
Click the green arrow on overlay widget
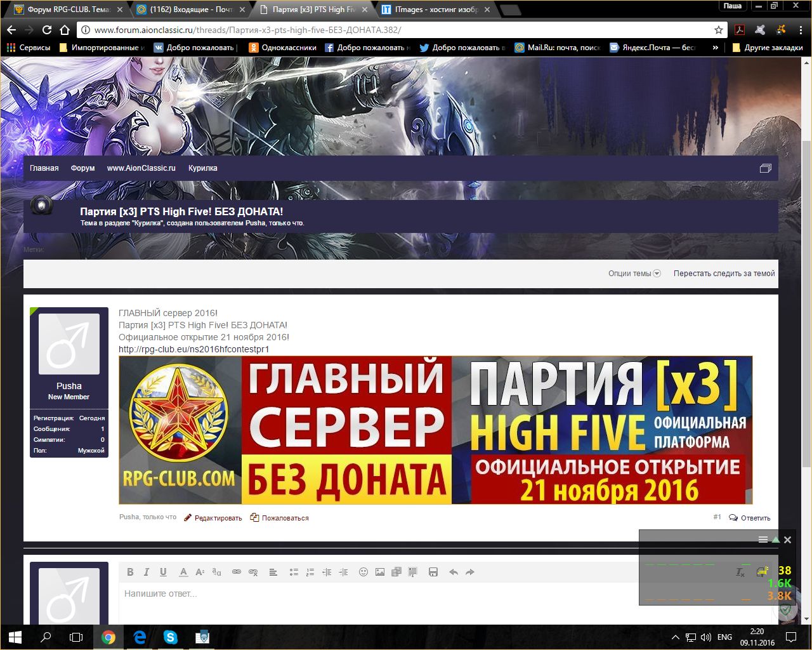tap(775, 540)
